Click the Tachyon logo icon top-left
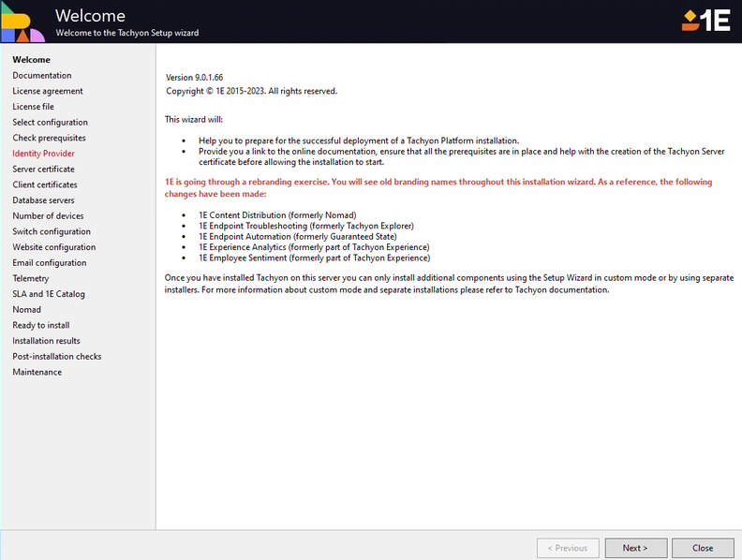 (22, 22)
